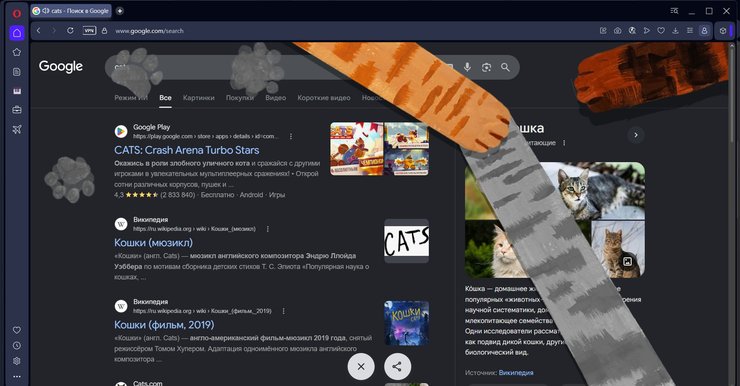This screenshot has width=740, height=386.
Task: Search by image with Lens icon
Action: [487, 67]
